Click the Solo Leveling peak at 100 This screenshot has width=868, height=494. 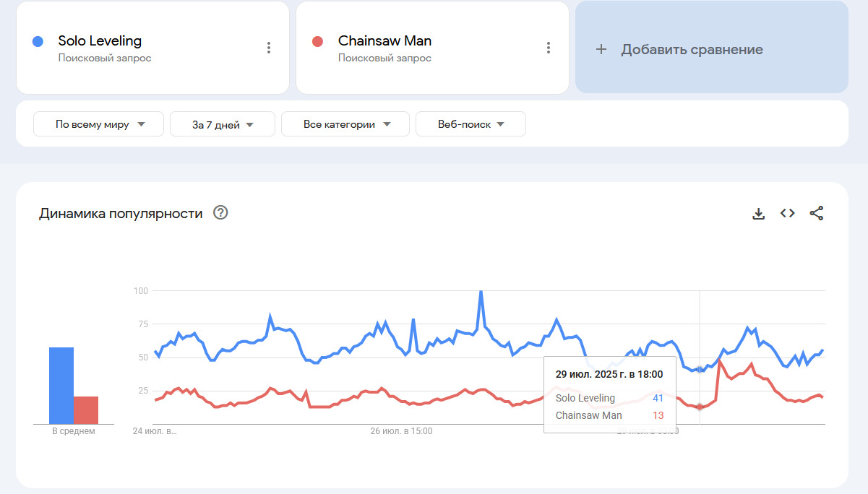point(481,292)
